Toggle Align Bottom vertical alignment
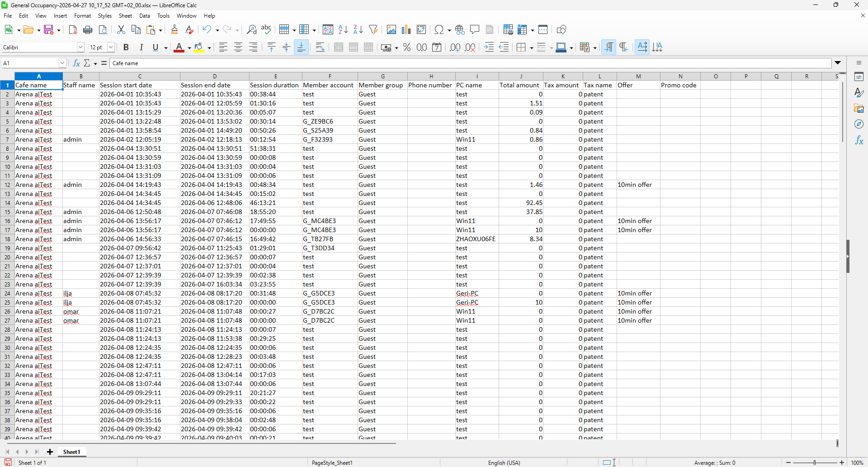This screenshot has height=467, width=868. coord(301,48)
